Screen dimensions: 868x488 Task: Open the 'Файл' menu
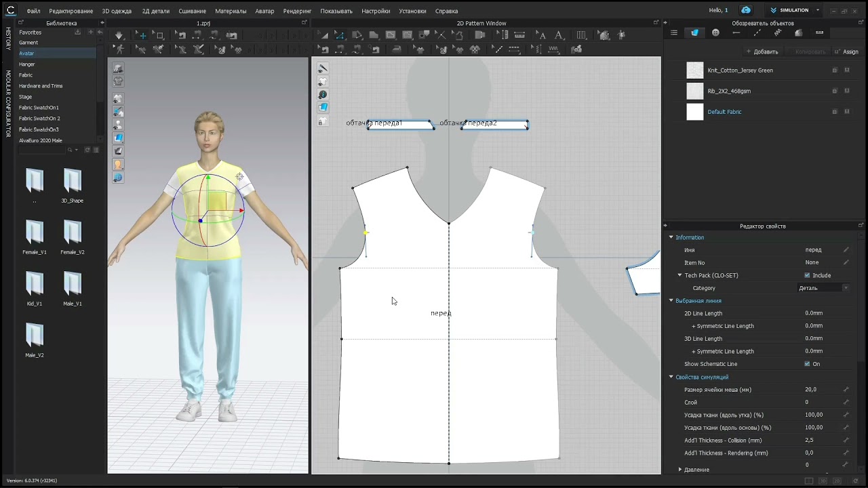click(33, 11)
